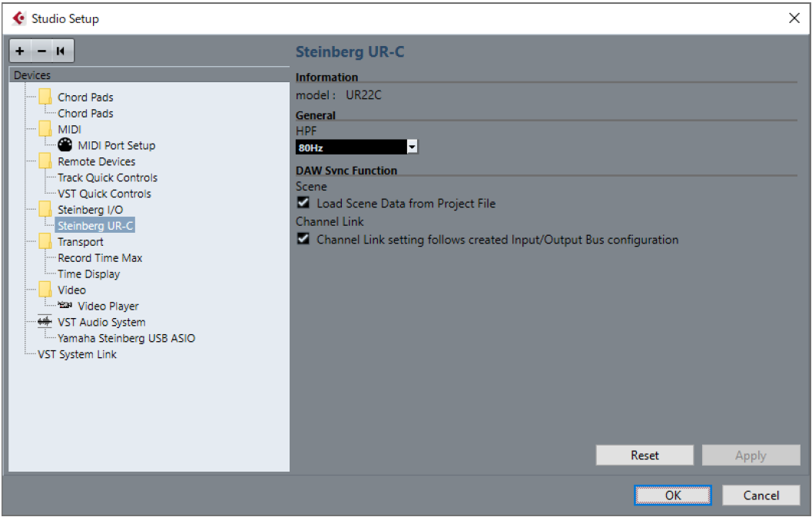Click the Steinberg I/O folder icon
Image resolution: width=812 pixels, height=517 pixels.
click(45, 210)
